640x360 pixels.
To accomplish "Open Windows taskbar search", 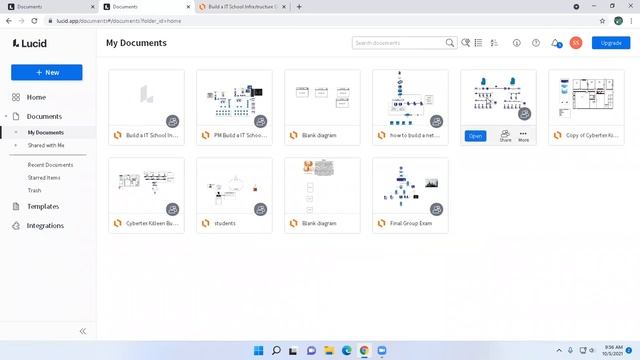I will pyautogui.click(x=276, y=351).
